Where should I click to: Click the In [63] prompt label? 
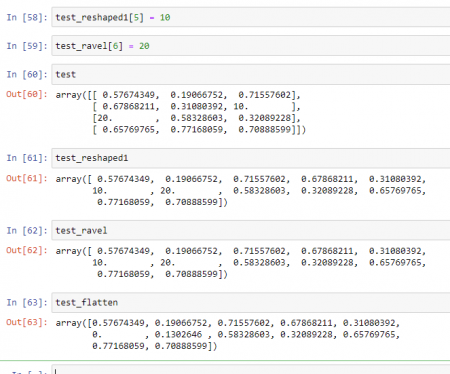(x=27, y=303)
